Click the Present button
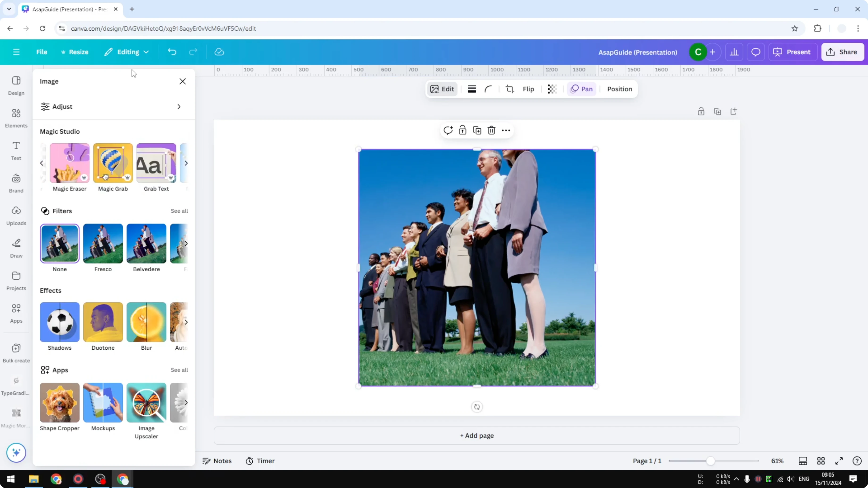Screen dimensions: 868x488 tap(793, 52)
